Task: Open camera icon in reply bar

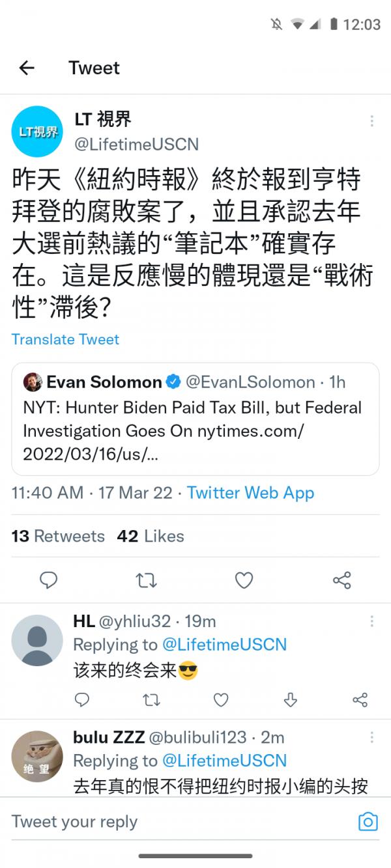Action: click(368, 821)
